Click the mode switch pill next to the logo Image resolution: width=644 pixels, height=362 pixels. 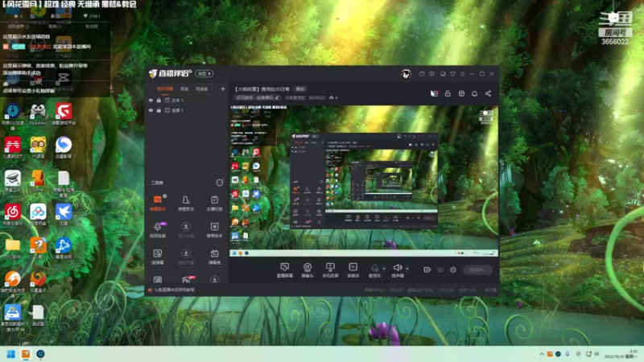click(204, 73)
